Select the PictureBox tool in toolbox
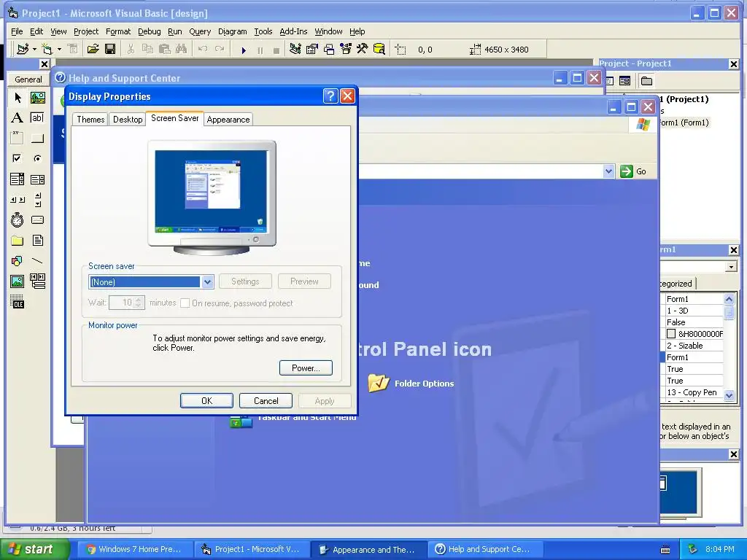Screen dimensions: 747x560 pyautogui.click(x=38, y=98)
